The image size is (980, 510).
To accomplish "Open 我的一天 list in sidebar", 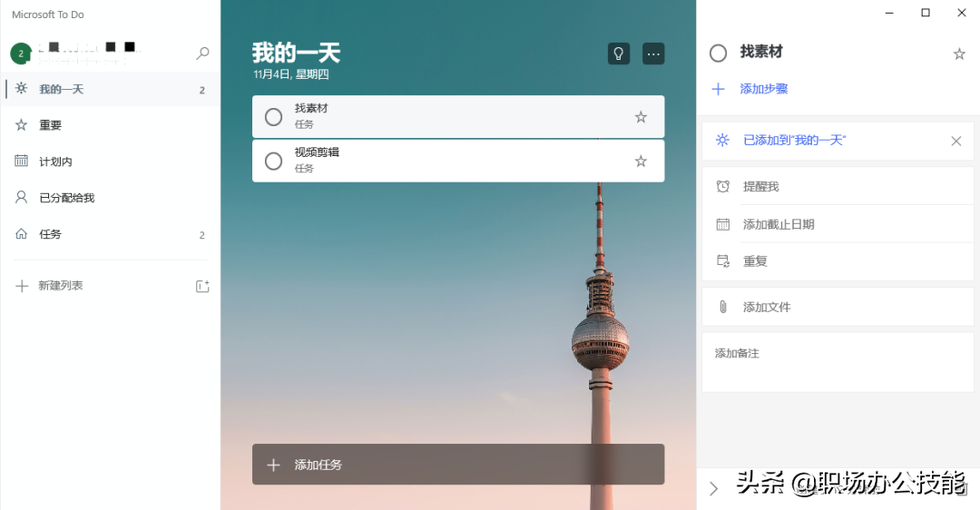I will [110, 89].
